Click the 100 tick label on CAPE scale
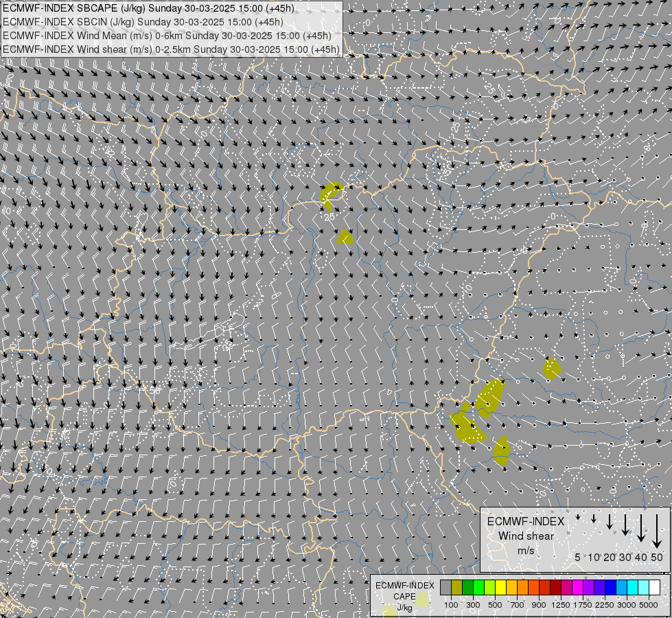Screen dimensions: 672x618 [x=451, y=605]
